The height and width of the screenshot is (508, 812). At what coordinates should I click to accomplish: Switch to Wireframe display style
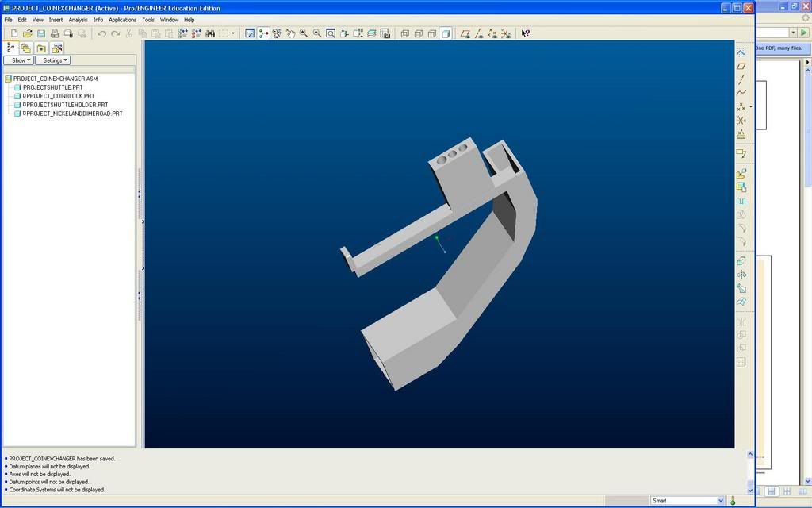tap(405, 33)
